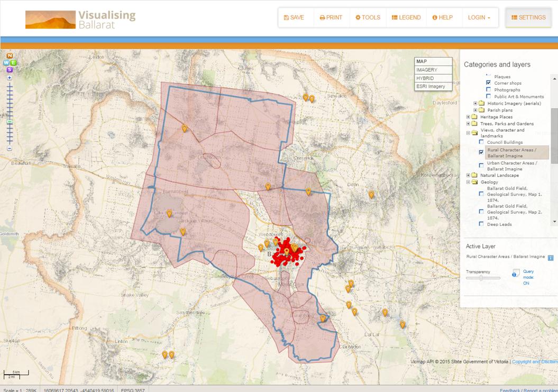Enable Geological Survey Map 2 1874 layer
This screenshot has height=392, width=558.
[481, 212]
